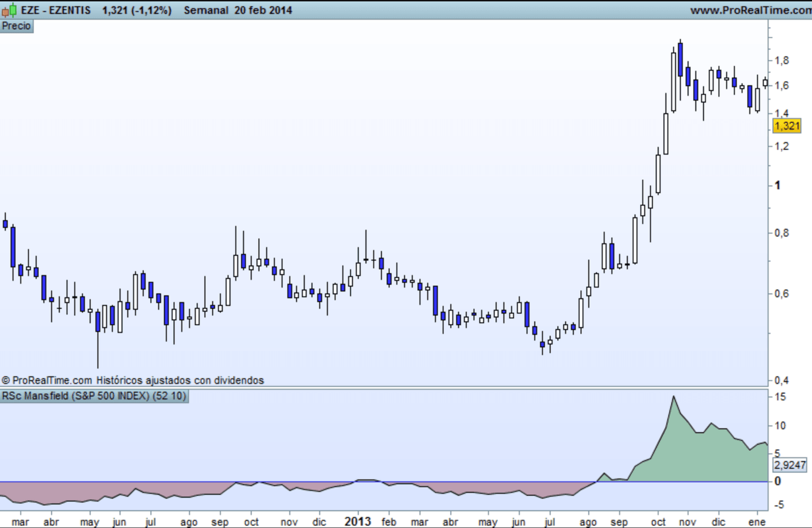Click the first mar label on time axis
The height and width of the screenshot is (528, 812).
click(20, 522)
